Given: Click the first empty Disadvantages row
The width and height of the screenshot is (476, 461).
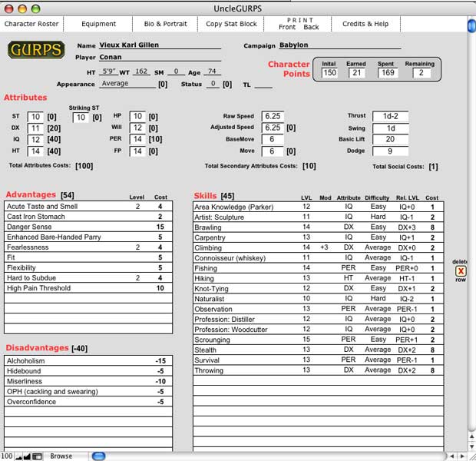Looking at the screenshot, I should pos(88,412).
